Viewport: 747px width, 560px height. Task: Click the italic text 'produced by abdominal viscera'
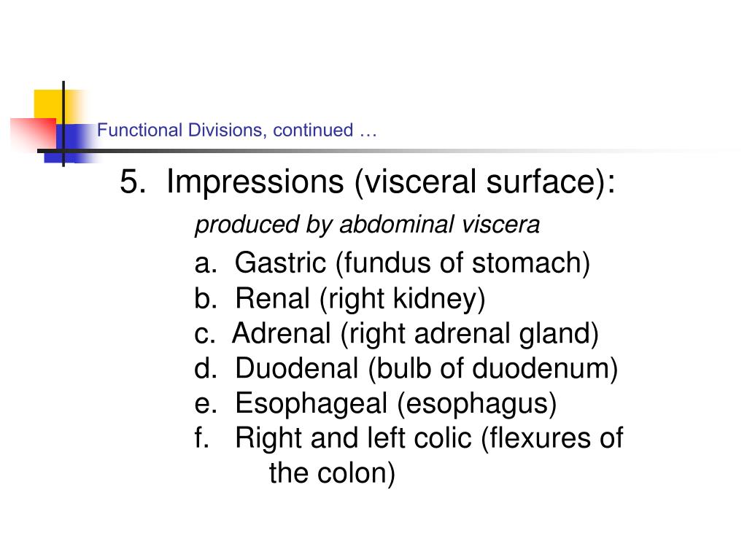(368, 225)
